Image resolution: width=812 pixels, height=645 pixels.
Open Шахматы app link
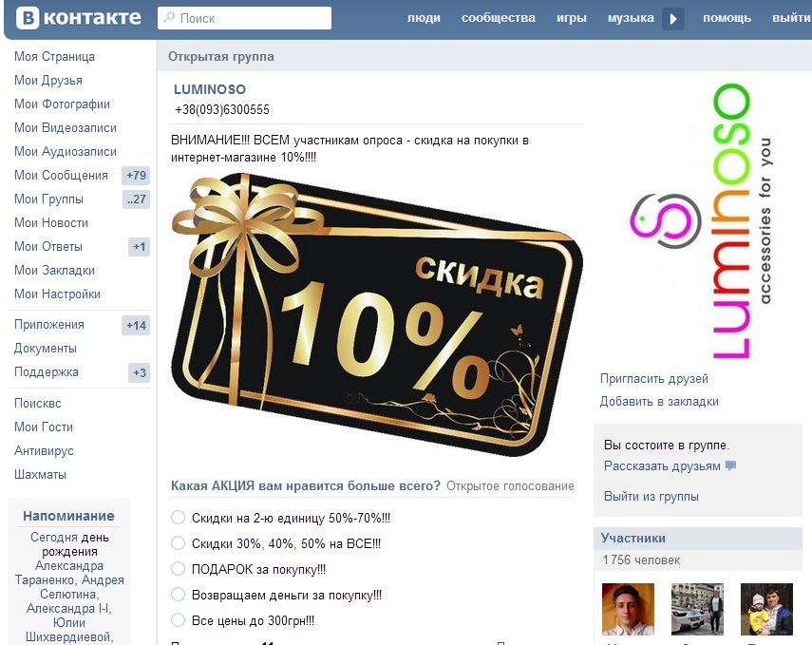coord(41,475)
